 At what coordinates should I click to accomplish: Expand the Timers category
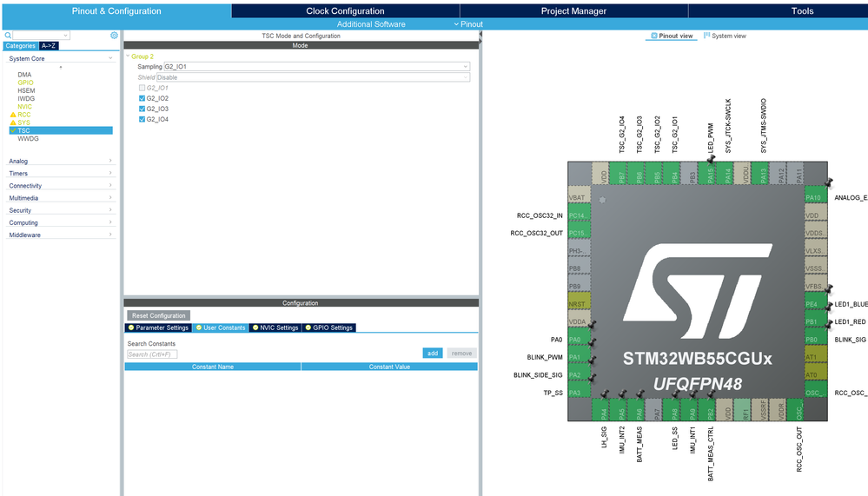coord(61,173)
